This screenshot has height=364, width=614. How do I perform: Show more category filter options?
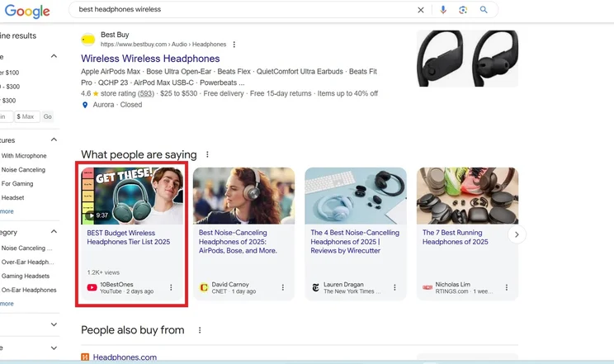[7, 304]
